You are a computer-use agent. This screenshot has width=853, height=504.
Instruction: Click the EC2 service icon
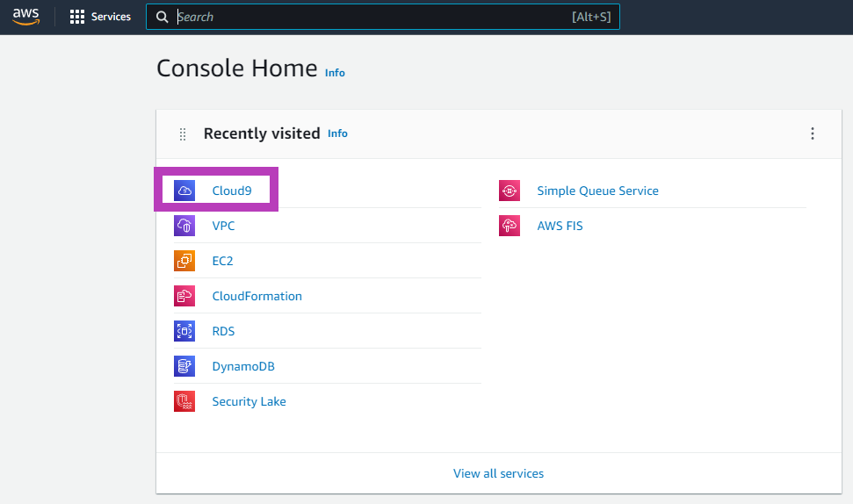click(184, 261)
